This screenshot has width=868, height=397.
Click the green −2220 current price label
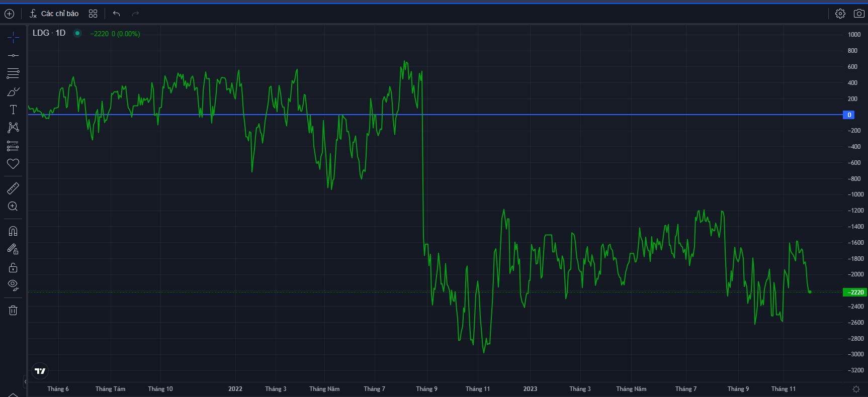855,292
